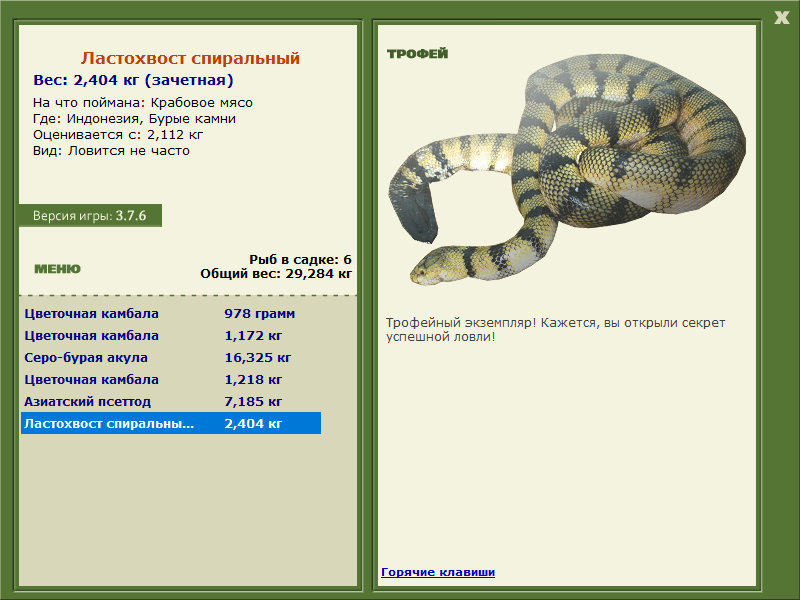Viewport: 800px width, 600px height.
Task: Select the 1,172 кг Цветочная камбала entry
Action: coord(171,336)
